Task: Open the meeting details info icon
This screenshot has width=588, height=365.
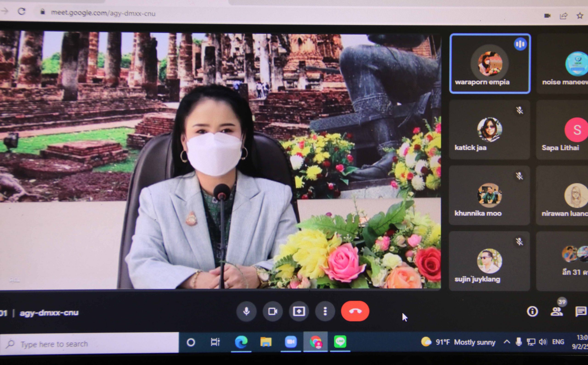Action: click(x=532, y=311)
